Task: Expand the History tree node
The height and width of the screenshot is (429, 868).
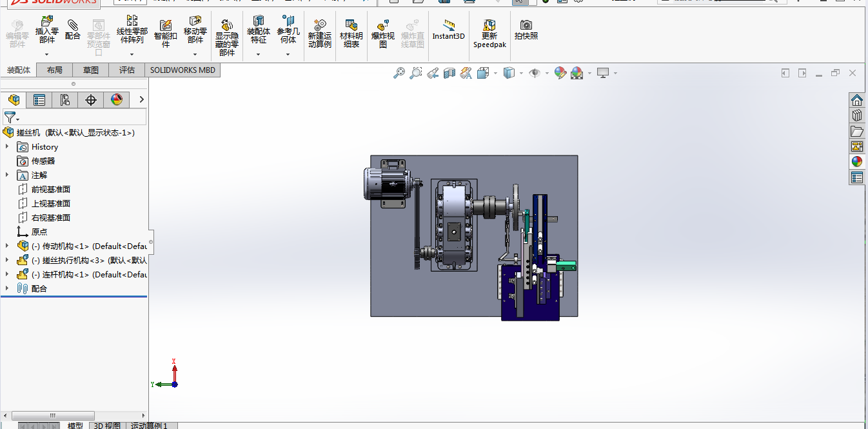Action: [7, 147]
